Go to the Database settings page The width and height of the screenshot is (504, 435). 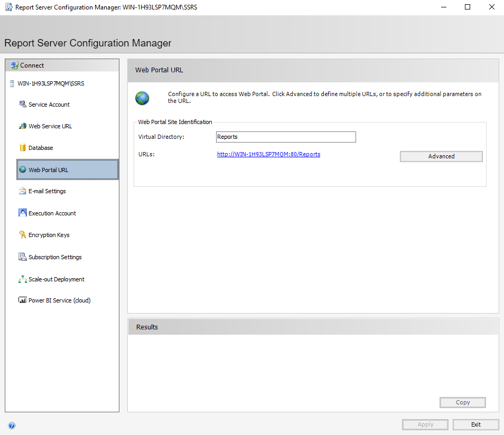(x=41, y=148)
